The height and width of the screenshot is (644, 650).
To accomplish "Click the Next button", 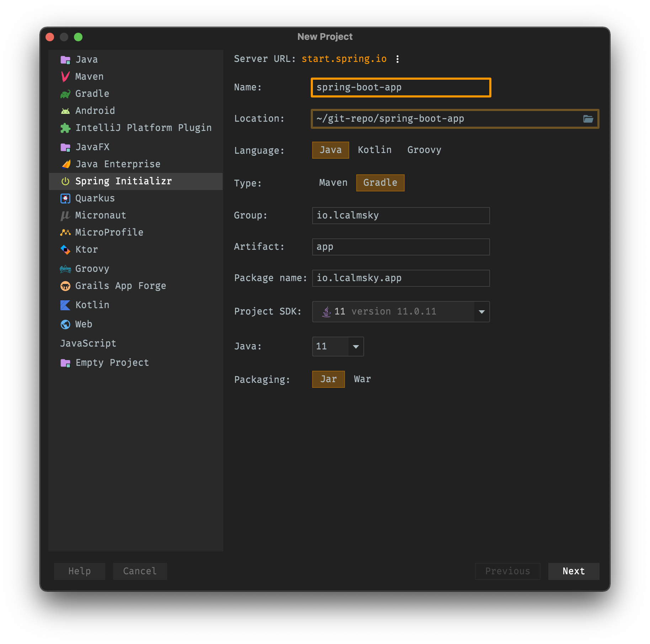I will click(574, 571).
